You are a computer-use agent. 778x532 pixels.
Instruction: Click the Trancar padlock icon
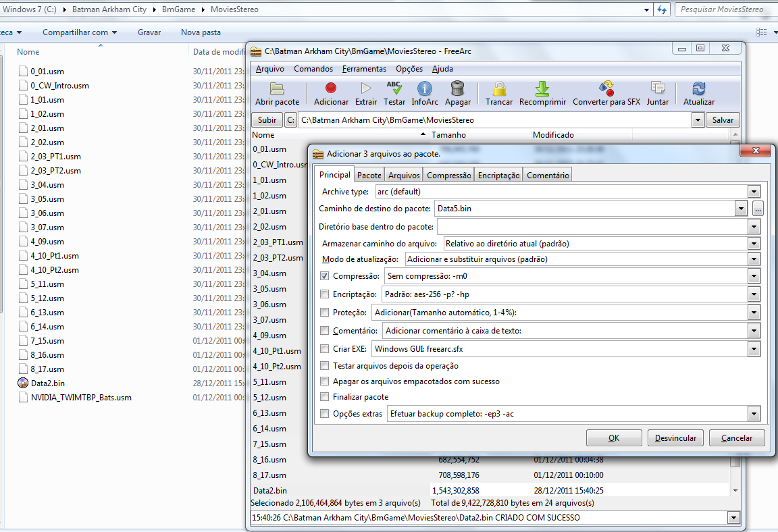(499, 88)
